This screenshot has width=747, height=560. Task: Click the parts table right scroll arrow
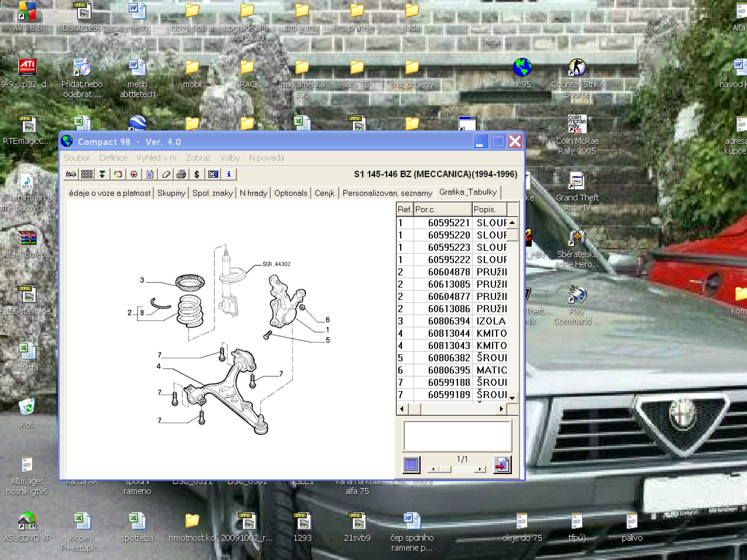pos(502,409)
